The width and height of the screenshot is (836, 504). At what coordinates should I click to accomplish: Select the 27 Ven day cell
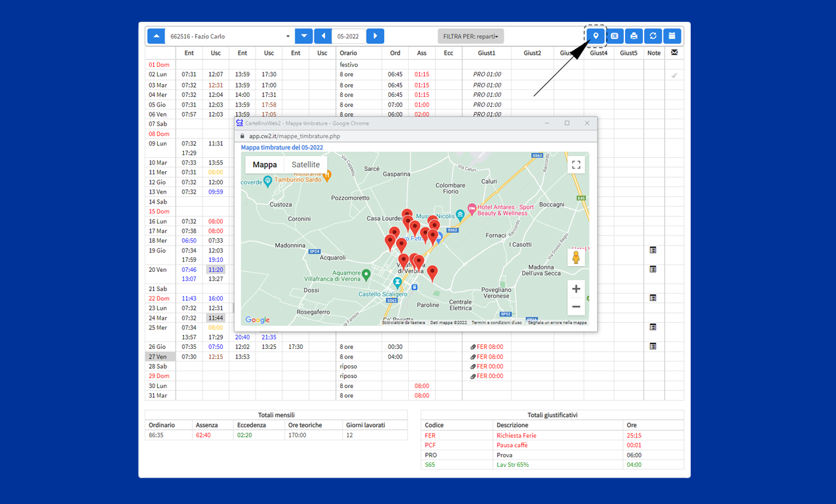coord(161,357)
